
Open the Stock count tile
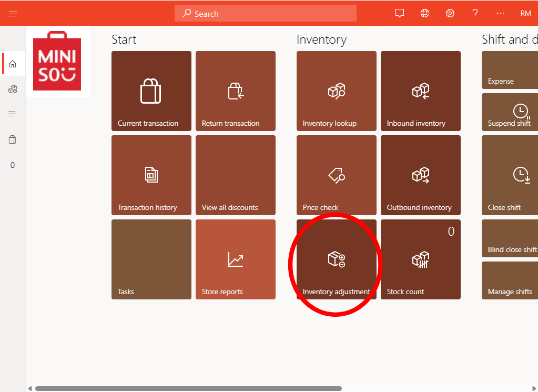[421, 259]
